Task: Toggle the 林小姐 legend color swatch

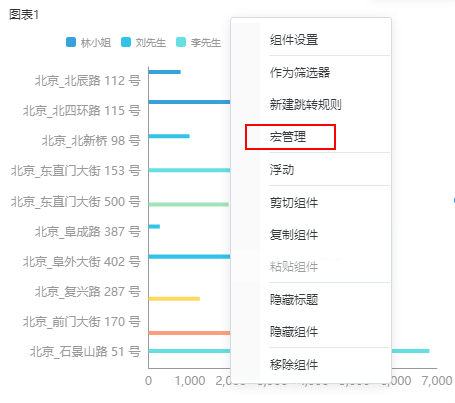Action: point(71,42)
